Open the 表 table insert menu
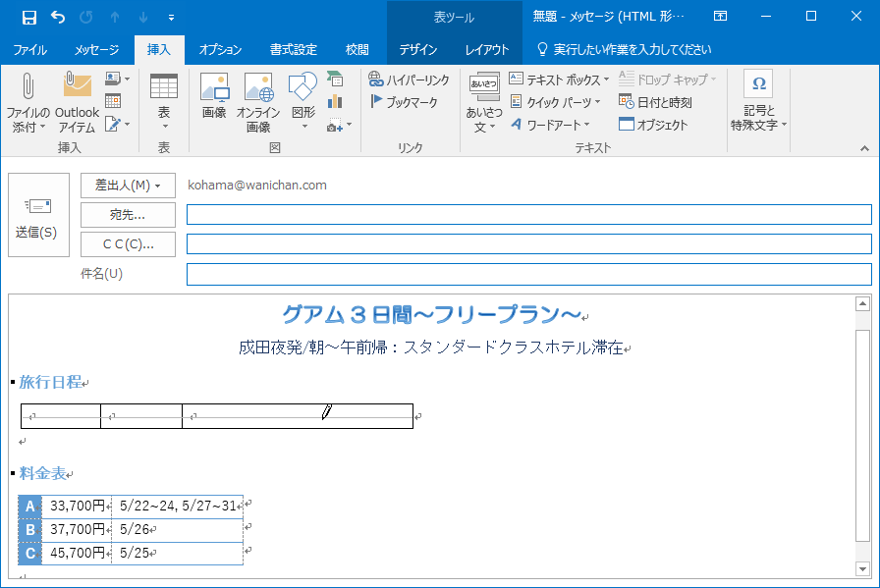This screenshot has height=588, width=880. point(164,102)
